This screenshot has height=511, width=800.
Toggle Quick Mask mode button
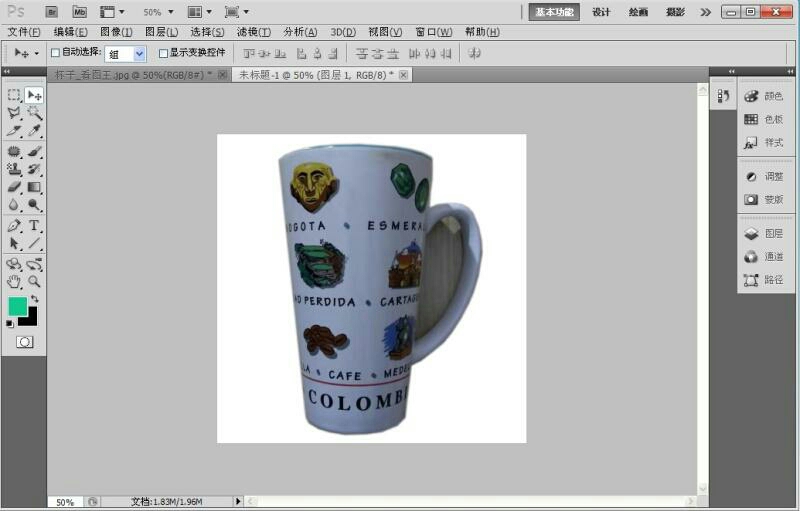pyautogui.click(x=24, y=342)
